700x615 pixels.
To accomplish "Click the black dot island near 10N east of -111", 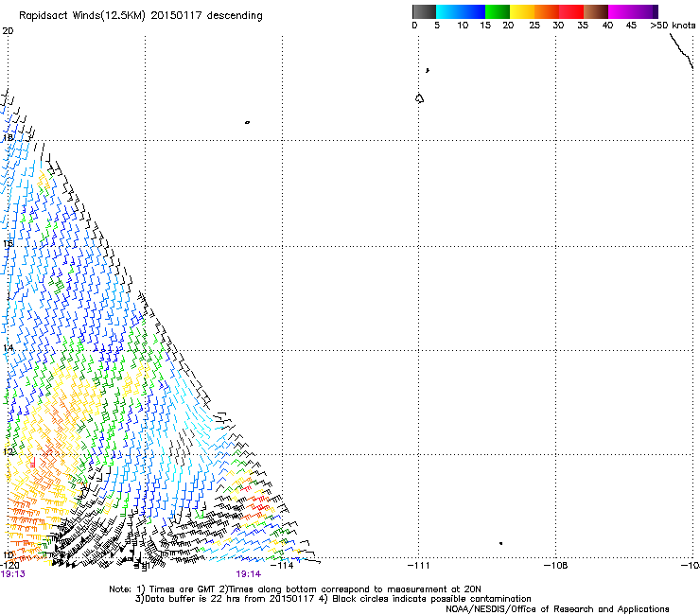I will (x=501, y=543).
